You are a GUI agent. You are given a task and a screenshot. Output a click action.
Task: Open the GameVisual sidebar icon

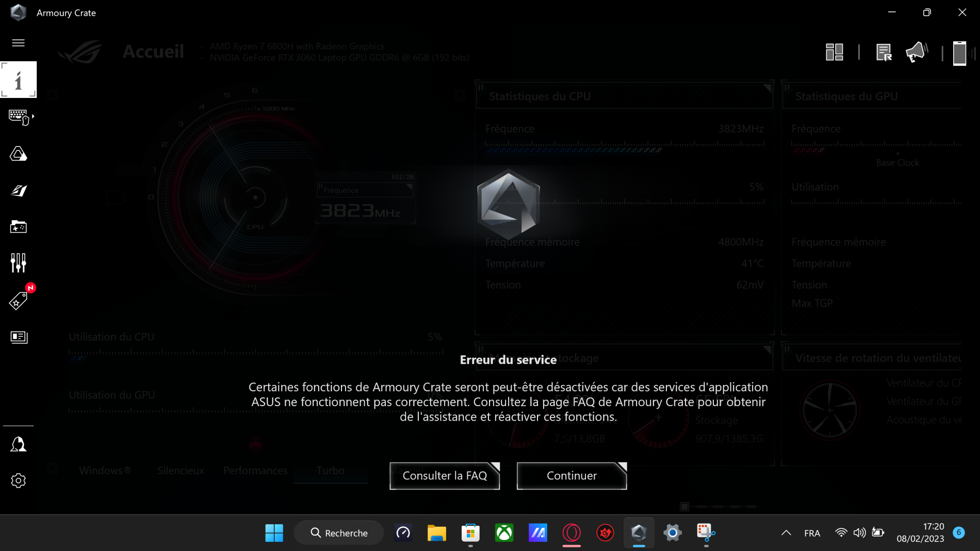[x=19, y=191]
